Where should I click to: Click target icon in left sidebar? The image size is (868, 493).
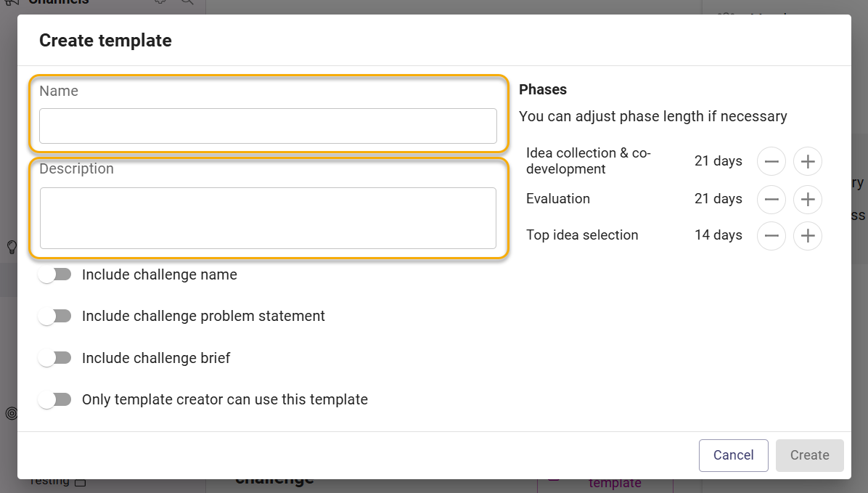[x=11, y=413]
